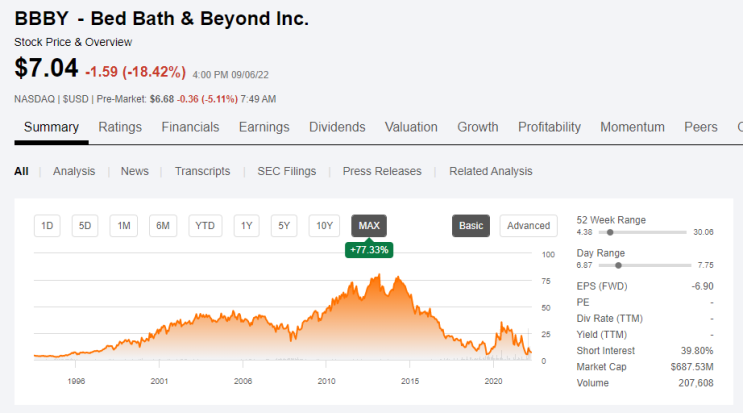Switch to the Peers tab
Viewport: 743px width, 413px height.
tap(701, 127)
